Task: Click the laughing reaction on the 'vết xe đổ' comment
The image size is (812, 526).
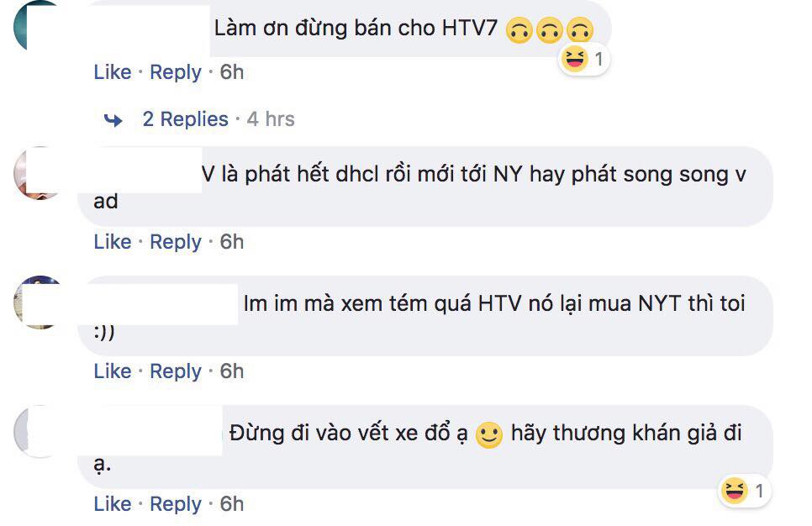Action: 735,490
